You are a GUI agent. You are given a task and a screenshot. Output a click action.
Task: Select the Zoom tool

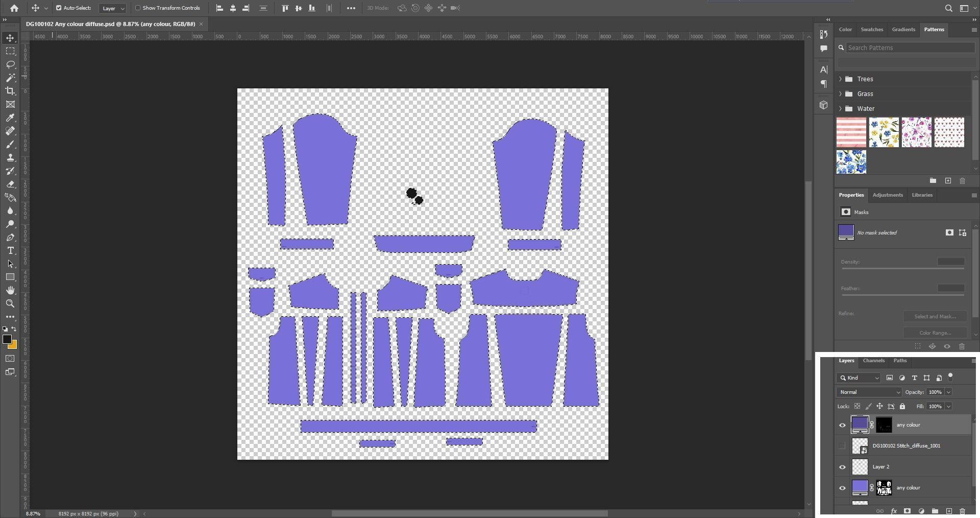[10, 303]
